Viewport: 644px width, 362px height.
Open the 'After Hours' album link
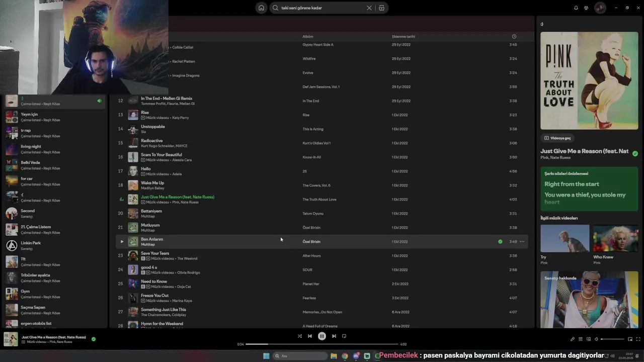(x=311, y=256)
